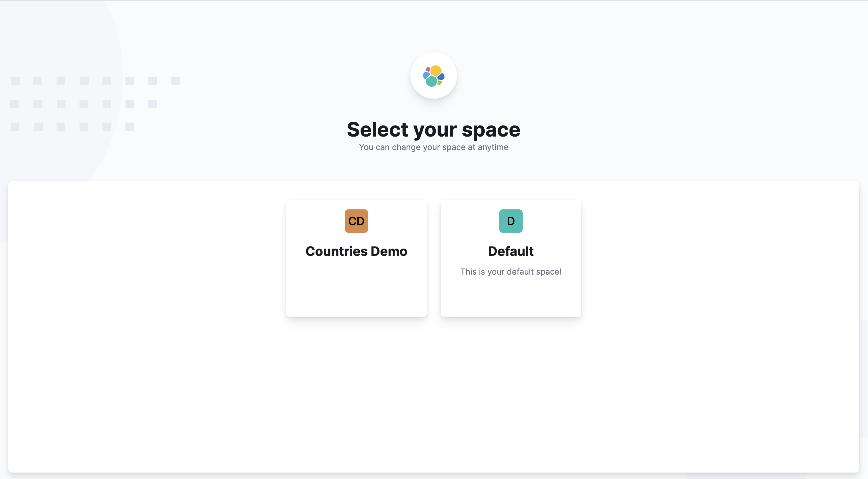Click the grey decorative squares pattern
Viewport: 868px width, 479px height.
pos(95,104)
